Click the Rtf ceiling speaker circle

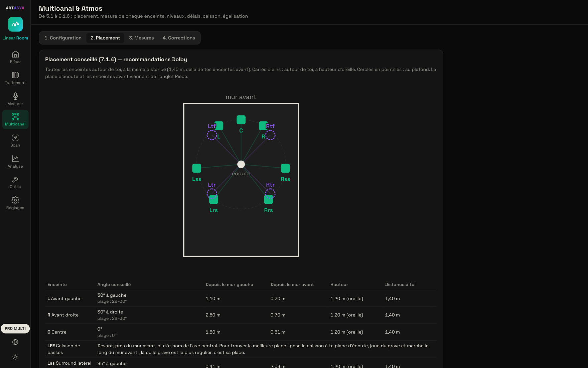tap(270, 135)
